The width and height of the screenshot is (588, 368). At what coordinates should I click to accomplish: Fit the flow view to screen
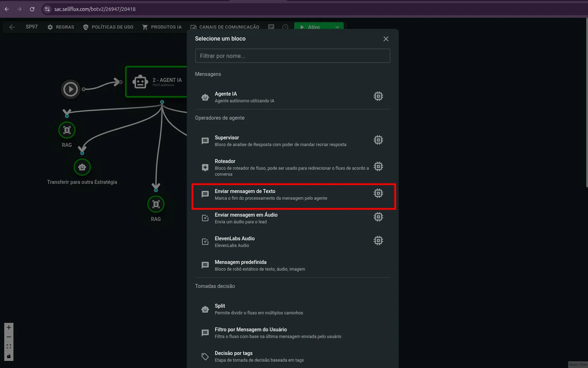click(9, 346)
